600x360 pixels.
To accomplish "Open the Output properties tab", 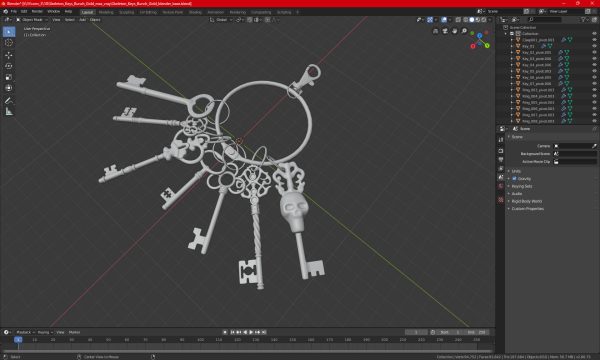I will point(501,160).
